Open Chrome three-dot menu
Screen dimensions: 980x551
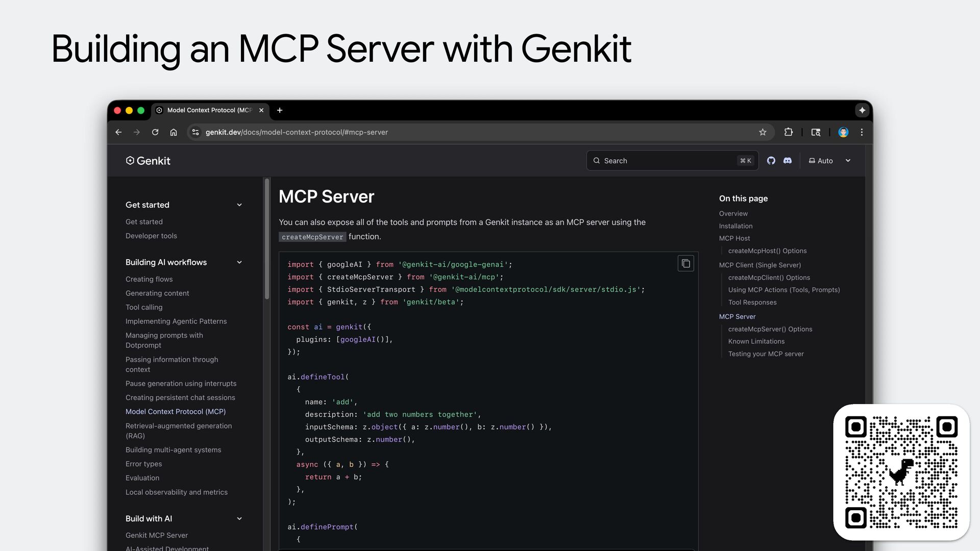[x=862, y=132]
